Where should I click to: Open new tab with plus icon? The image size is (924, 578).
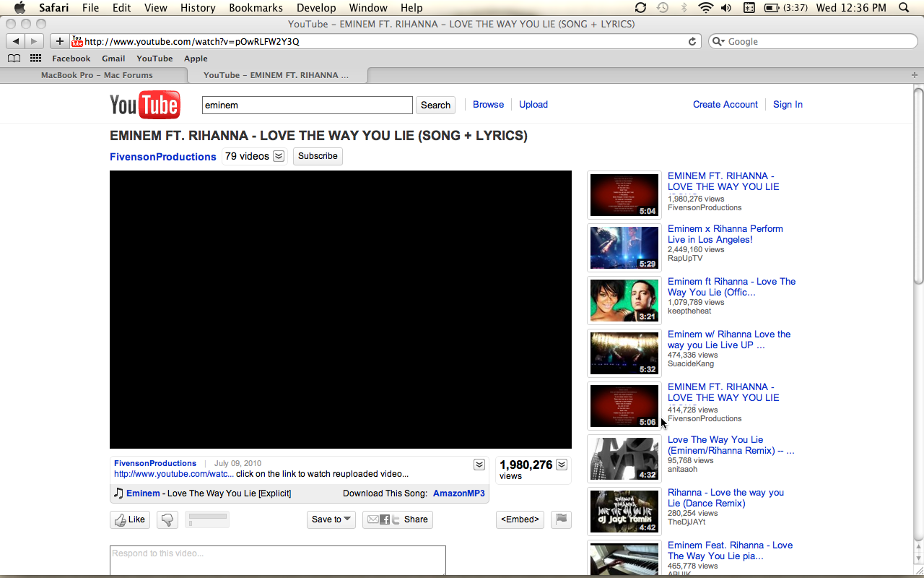coord(915,75)
